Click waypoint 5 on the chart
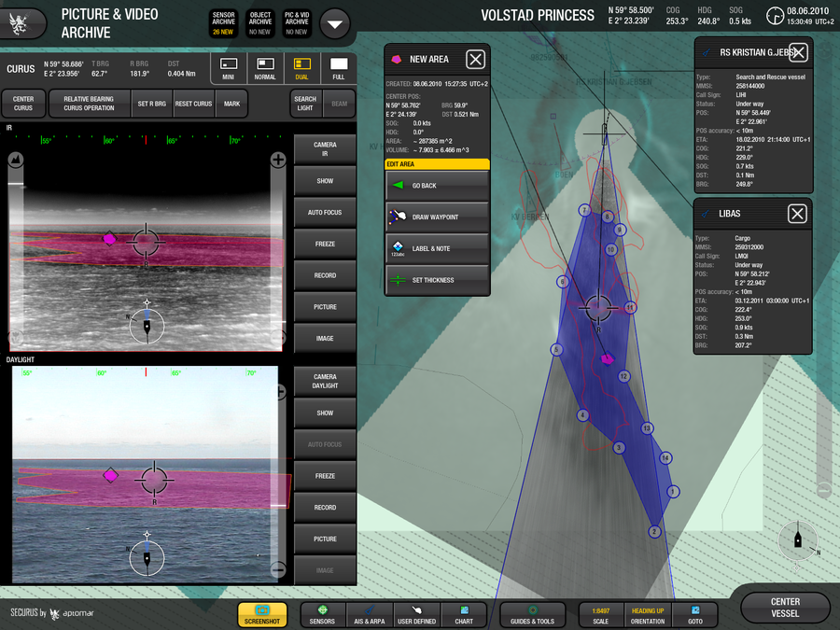The image size is (840, 630). tap(556, 350)
